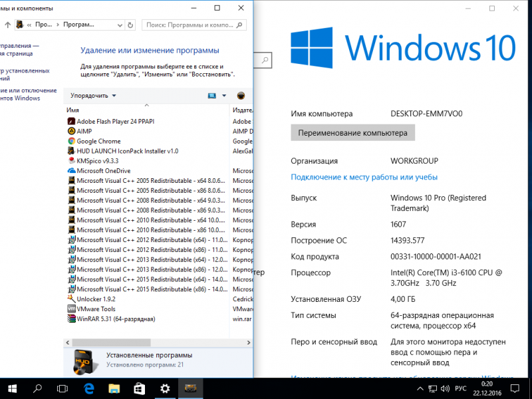Change view using the view icon

click(212, 96)
